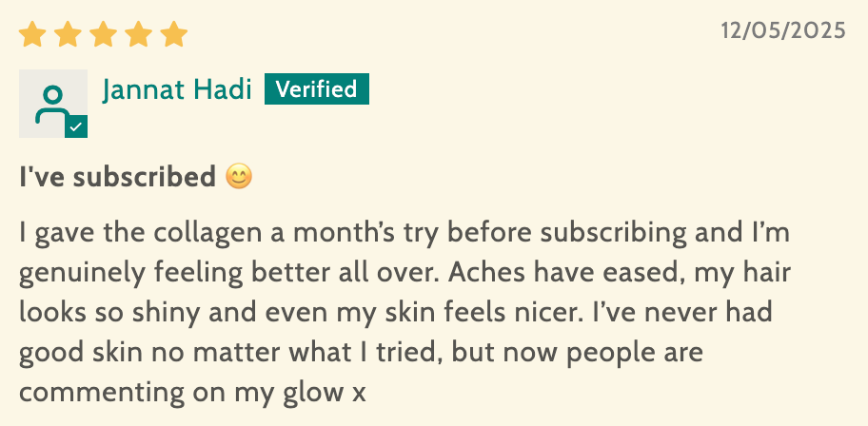Open Jannat Hadi's reviewer name link
The width and height of the screenshot is (868, 426).
(177, 90)
